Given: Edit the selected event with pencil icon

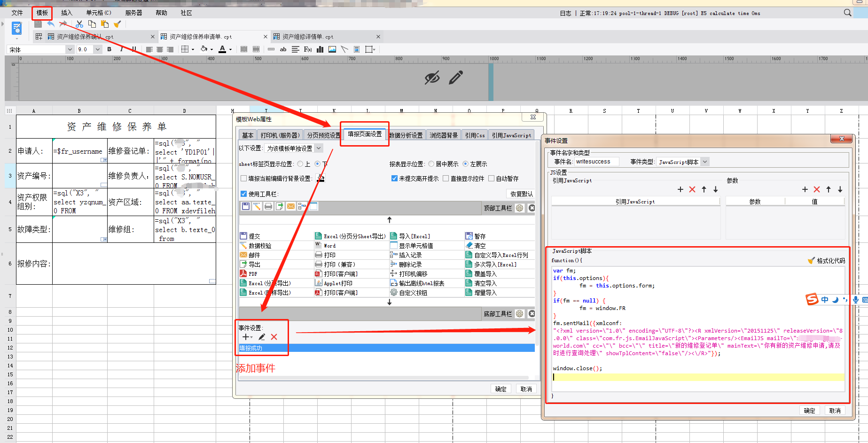Looking at the screenshot, I should [262, 337].
